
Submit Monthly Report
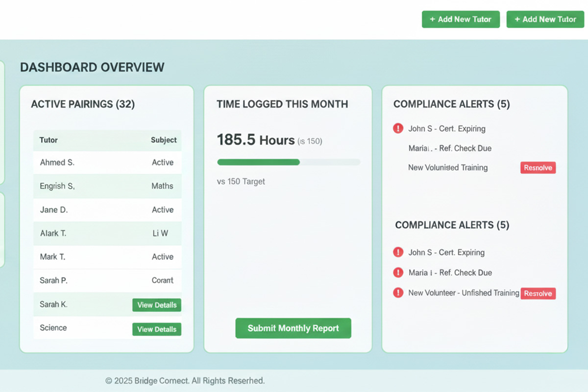(x=293, y=328)
